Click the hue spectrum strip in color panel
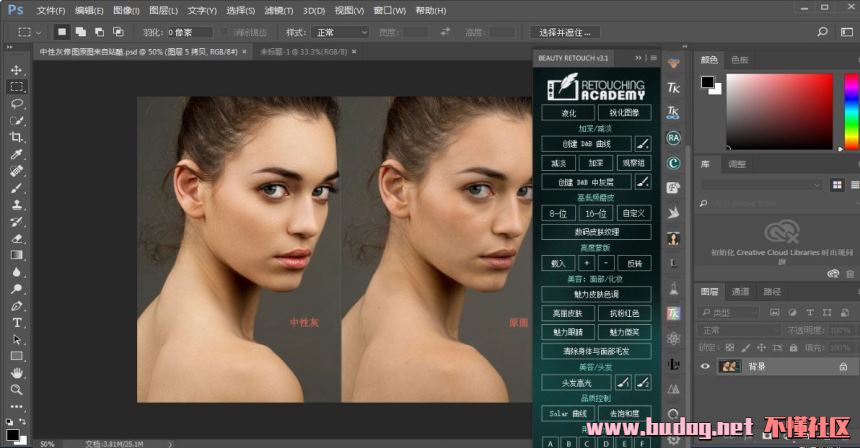Screen dimensions: 860x448 pyautogui.click(x=851, y=110)
